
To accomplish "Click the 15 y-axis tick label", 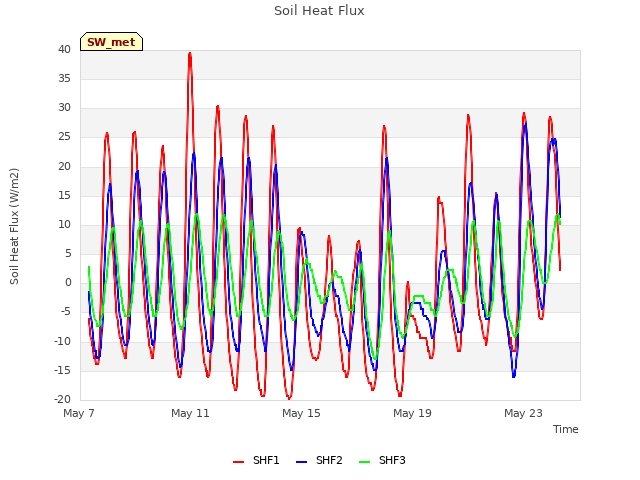I will pos(64,196).
